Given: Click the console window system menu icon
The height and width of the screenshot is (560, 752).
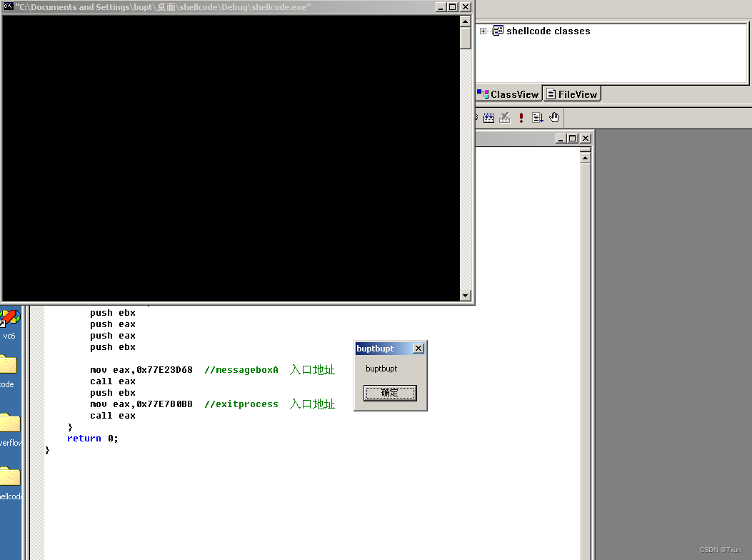Looking at the screenshot, I should (8, 6).
